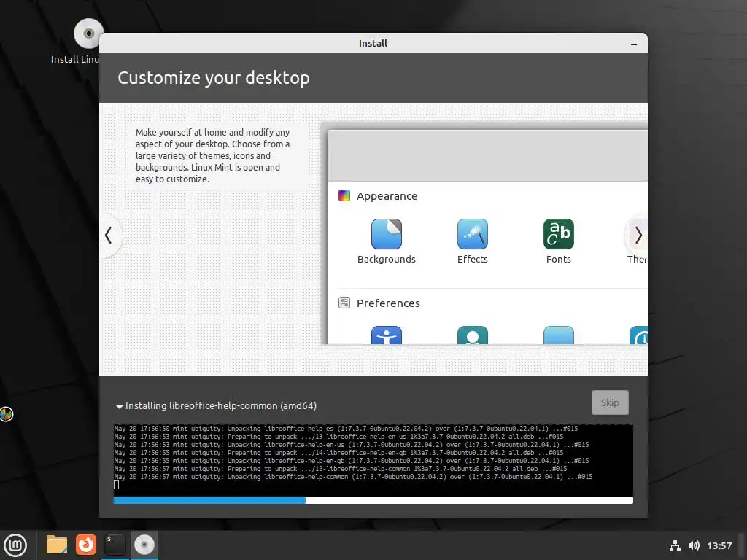
Task: Go to next slide with right arrow
Action: 638,236
